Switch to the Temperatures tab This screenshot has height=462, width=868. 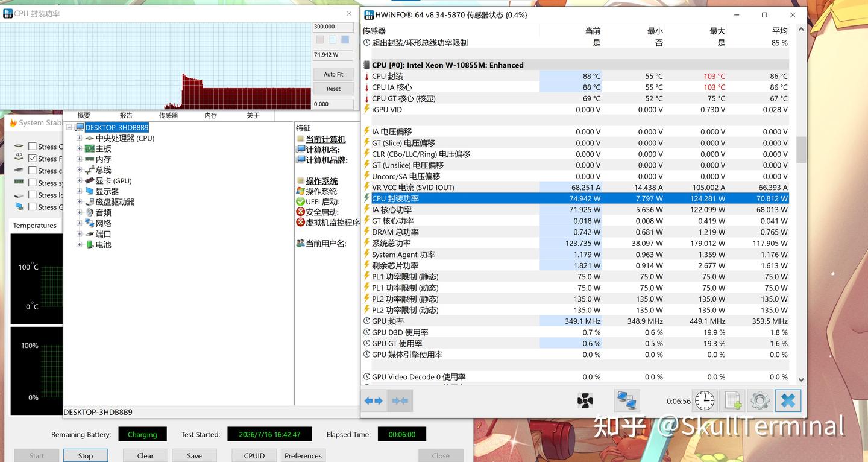pos(35,226)
